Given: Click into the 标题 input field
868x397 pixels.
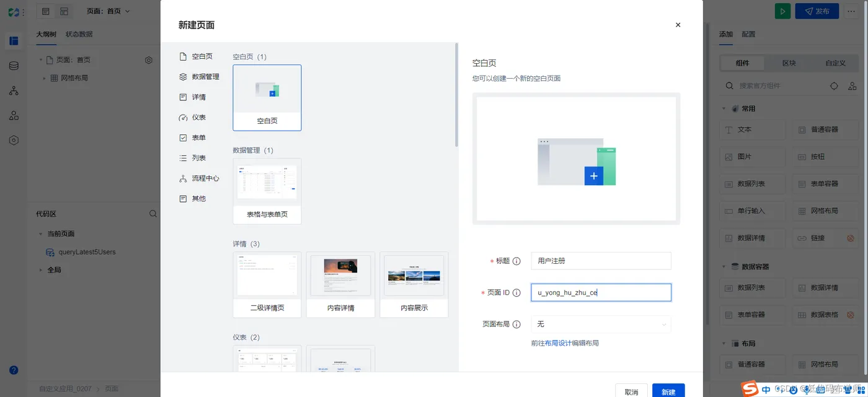Looking at the screenshot, I should coord(601,261).
